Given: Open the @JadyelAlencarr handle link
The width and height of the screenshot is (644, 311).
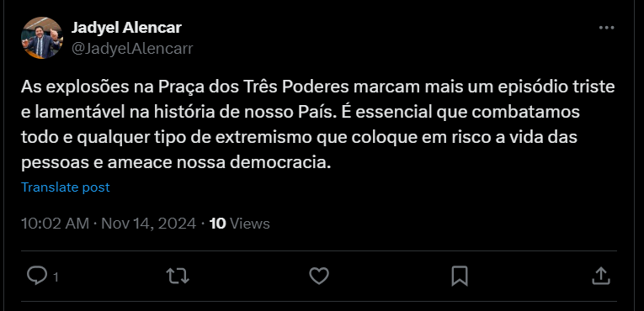Looking at the screenshot, I should pyautogui.click(x=132, y=49).
